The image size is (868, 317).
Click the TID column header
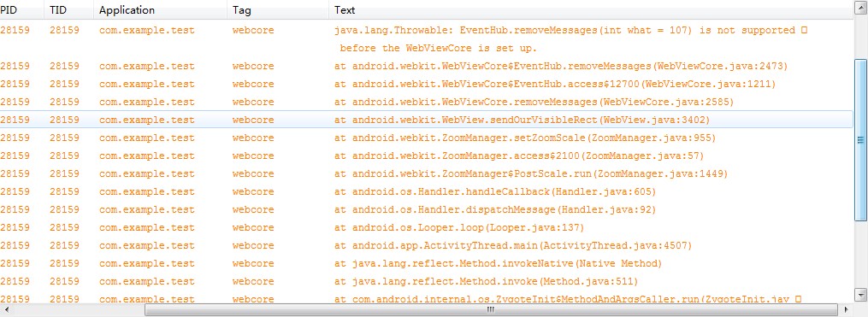68,10
